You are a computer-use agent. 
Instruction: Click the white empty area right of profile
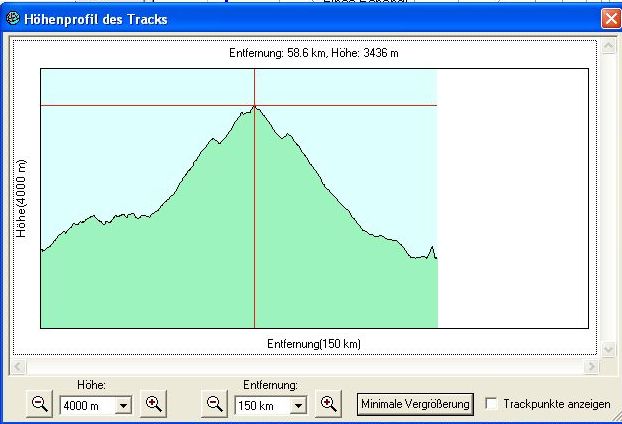512,200
